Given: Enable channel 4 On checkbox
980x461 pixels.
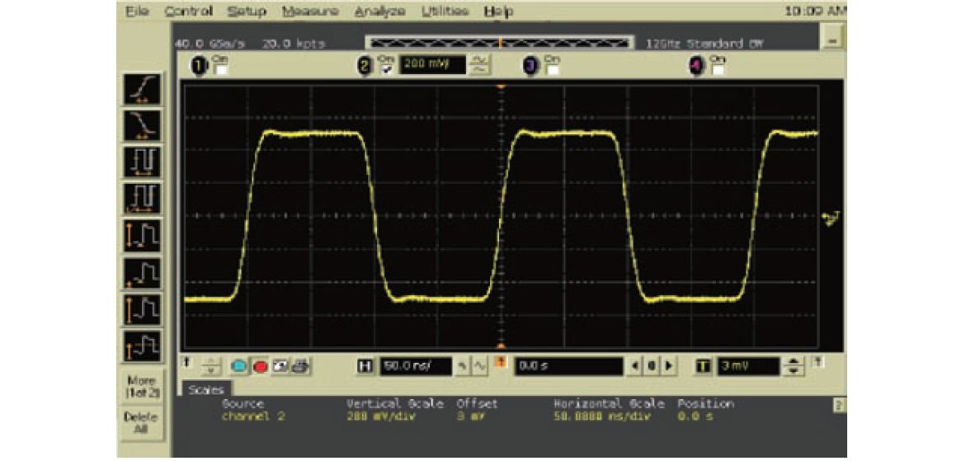Looking at the screenshot, I should 718,70.
